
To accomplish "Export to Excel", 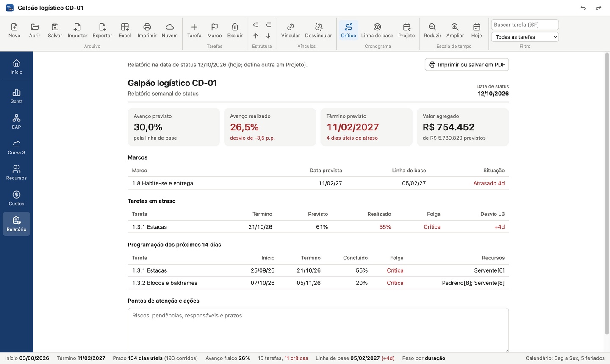I will coord(125,30).
